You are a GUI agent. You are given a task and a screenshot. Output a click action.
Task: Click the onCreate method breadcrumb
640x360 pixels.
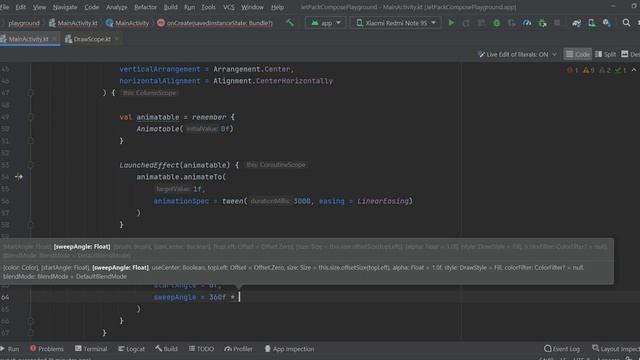click(215, 23)
